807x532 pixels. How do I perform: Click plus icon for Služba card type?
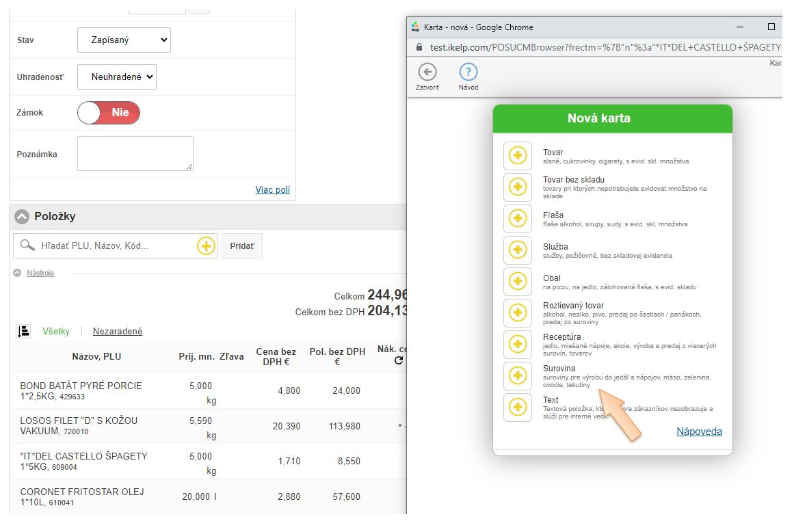517,250
